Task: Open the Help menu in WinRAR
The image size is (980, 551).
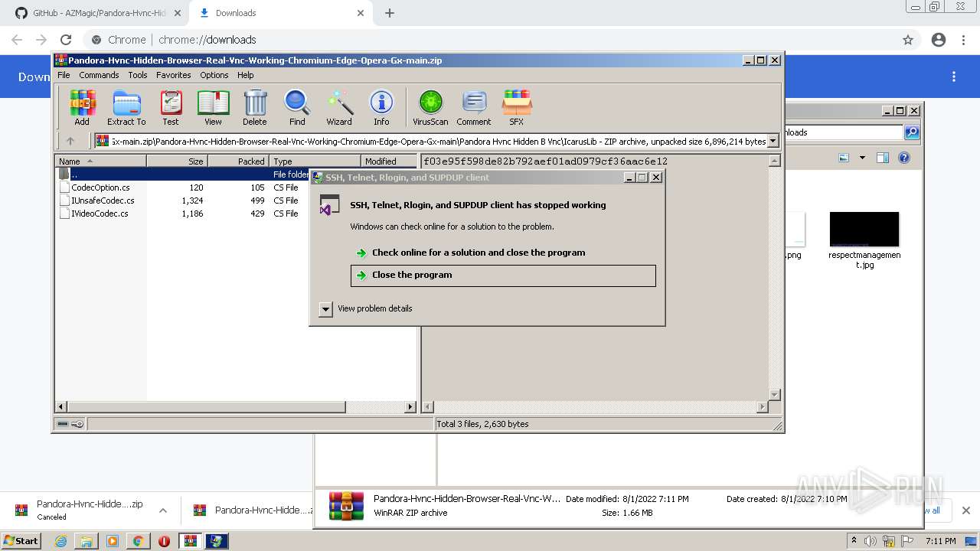Action: tap(246, 75)
